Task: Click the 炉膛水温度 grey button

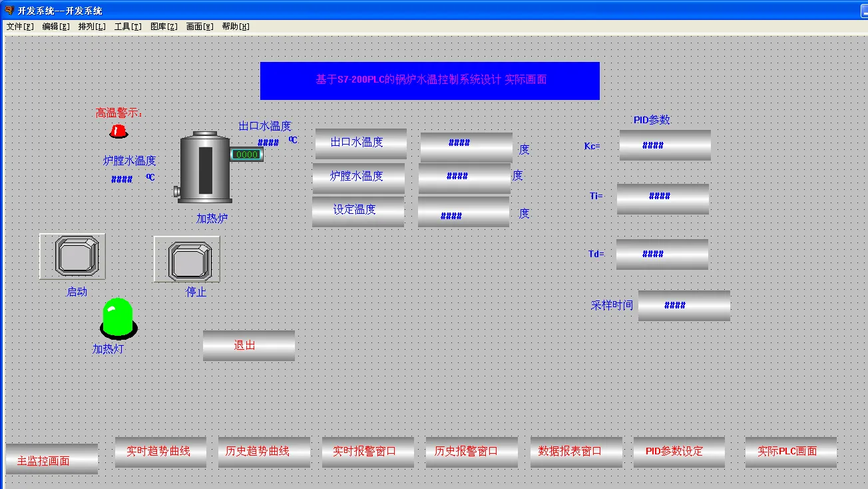Action: point(359,179)
